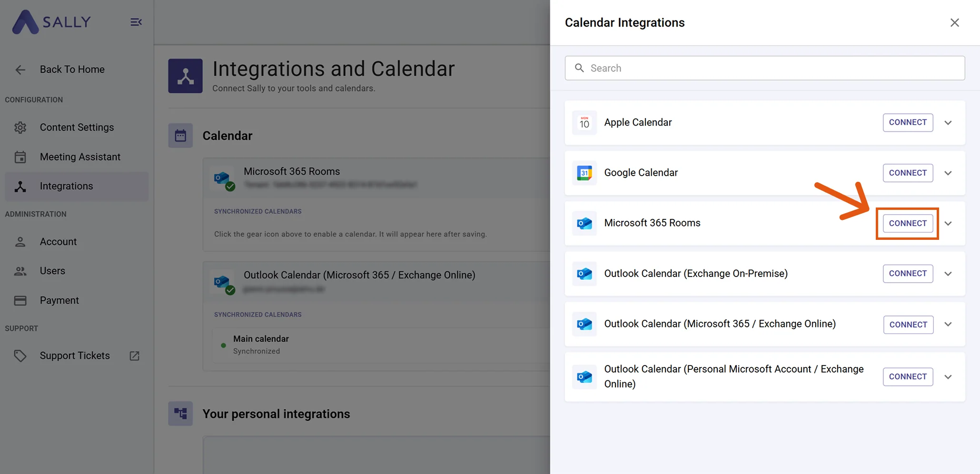Click the Integrations sidebar icon

20,186
